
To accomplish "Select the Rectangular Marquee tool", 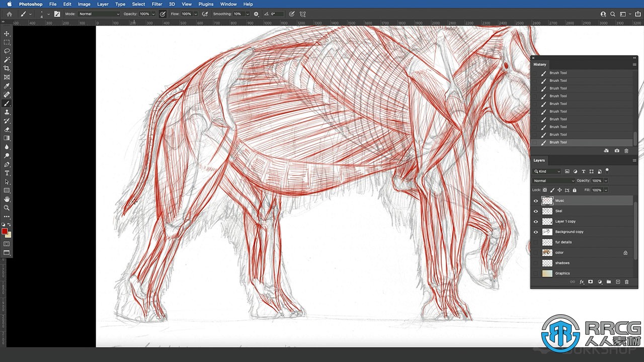I will click(7, 42).
